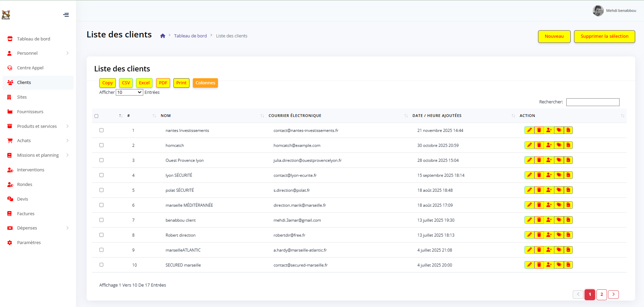Screen dimensions: 644x307
Task: Delete the client homcatch
Action: (539, 145)
